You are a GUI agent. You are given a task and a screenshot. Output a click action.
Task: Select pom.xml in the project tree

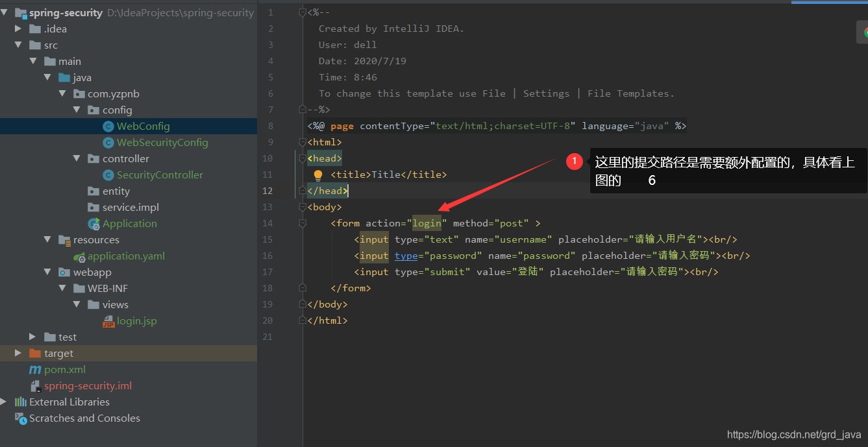[65, 369]
